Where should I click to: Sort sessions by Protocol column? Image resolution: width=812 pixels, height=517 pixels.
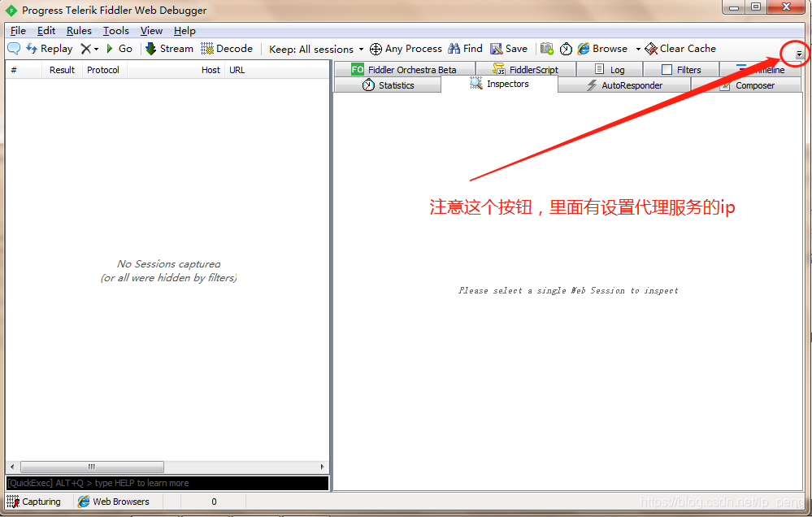(x=104, y=70)
